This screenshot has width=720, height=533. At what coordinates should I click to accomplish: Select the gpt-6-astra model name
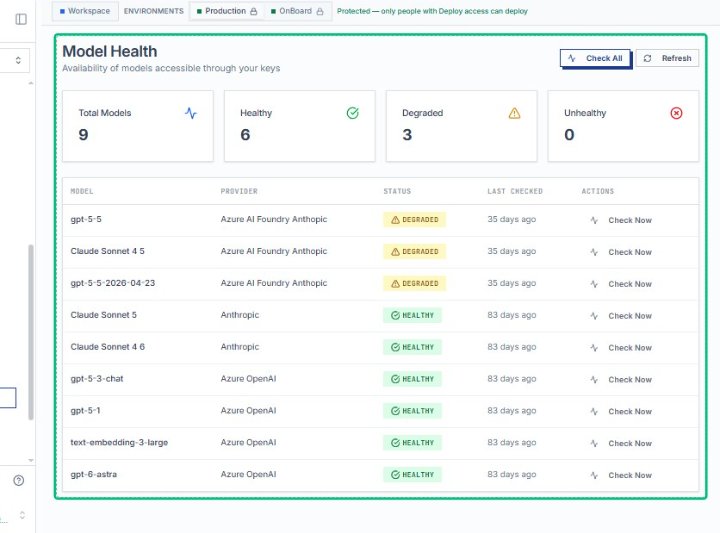(x=94, y=475)
